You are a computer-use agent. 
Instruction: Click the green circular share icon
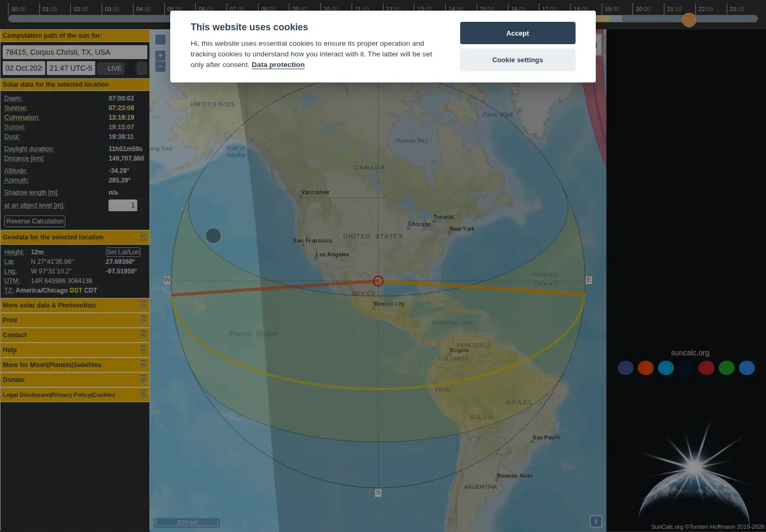[727, 368]
